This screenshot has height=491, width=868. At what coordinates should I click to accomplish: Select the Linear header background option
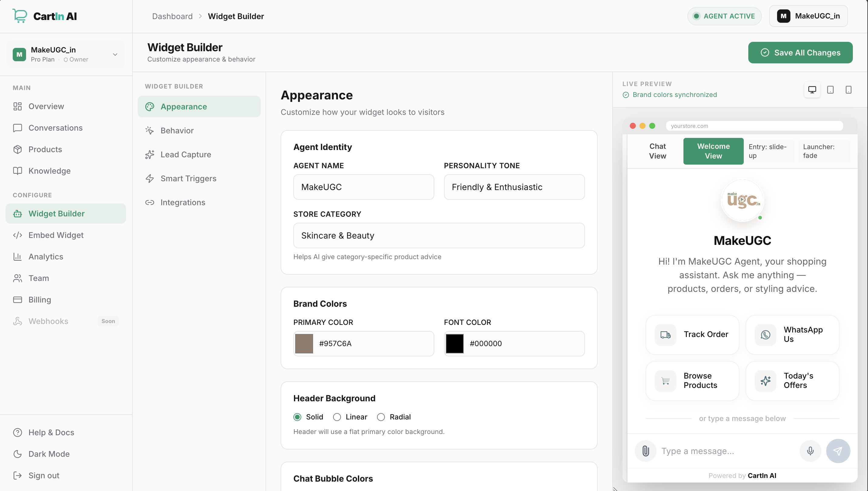[x=337, y=417]
